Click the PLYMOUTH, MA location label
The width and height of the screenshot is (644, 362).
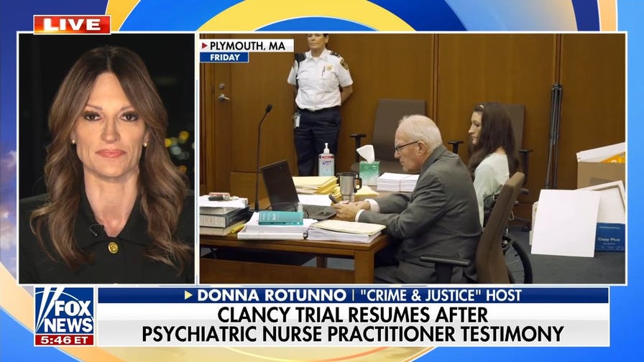247,45
